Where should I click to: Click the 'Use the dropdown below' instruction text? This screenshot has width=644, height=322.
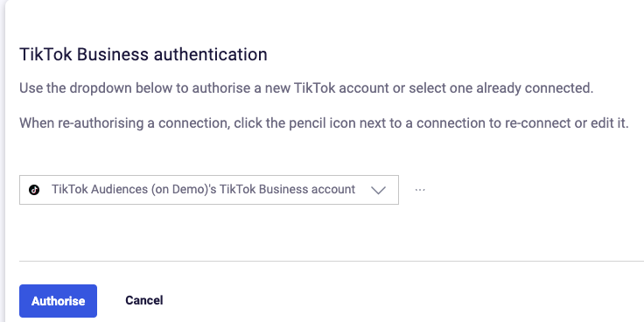point(306,87)
